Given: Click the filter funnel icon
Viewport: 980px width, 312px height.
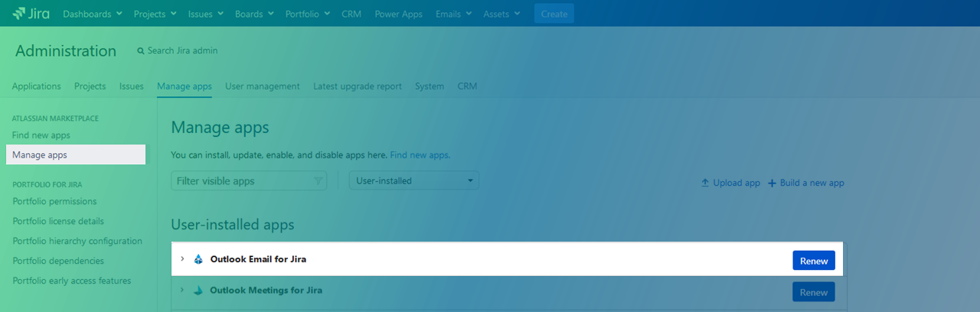Looking at the screenshot, I should [x=318, y=181].
